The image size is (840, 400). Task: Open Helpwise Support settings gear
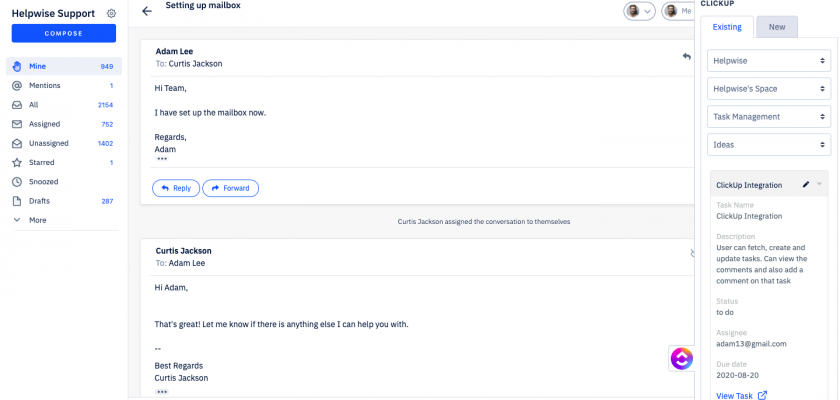pyautogui.click(x=111, y=14)
